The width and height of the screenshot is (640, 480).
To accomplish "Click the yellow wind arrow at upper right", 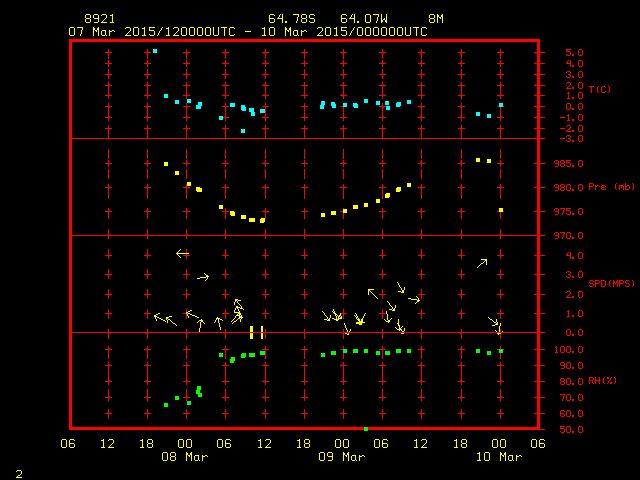I will coord(482,263).
